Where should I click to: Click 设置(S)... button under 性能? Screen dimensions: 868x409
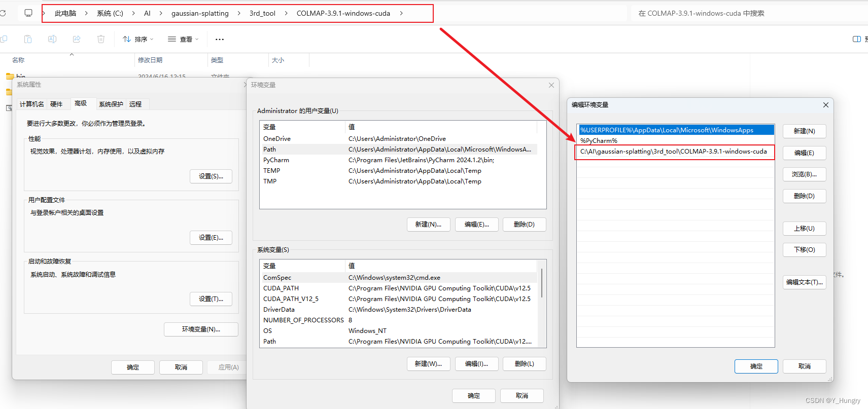click(211, 176)
